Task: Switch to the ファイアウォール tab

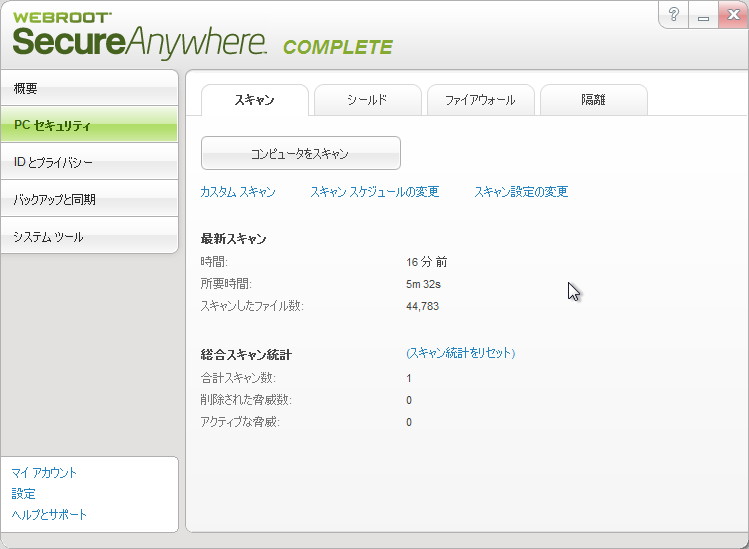Action: (480, 100)
